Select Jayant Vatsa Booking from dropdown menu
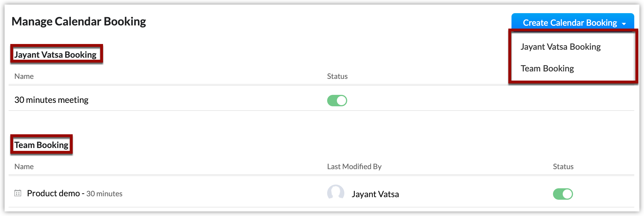This screenshot has width=644, height=216. [x=560, y=47]
